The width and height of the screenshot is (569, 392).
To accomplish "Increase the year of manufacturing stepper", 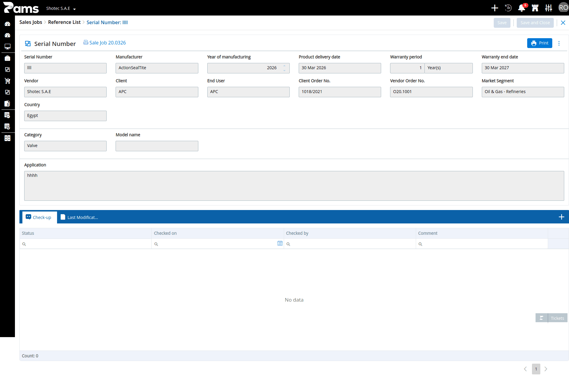I will point(284,66).
